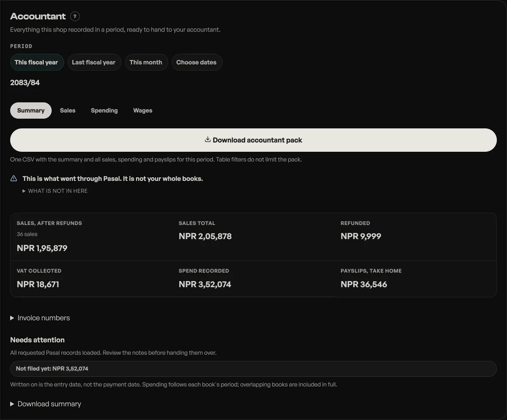This screenshot has width=507, height=420.
Task: Click payslips take home value NPR 36,546
Action: coord(364,284)
